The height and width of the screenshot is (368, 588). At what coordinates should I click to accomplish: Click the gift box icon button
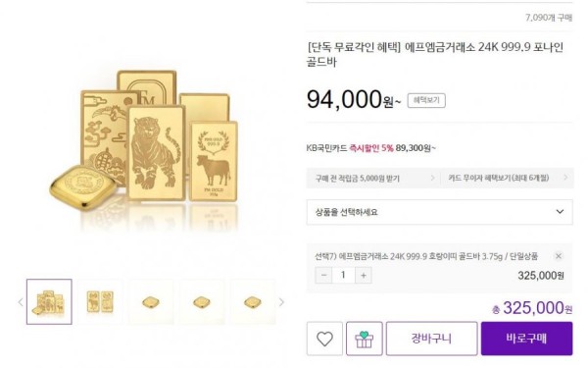(x=365, y=339)
